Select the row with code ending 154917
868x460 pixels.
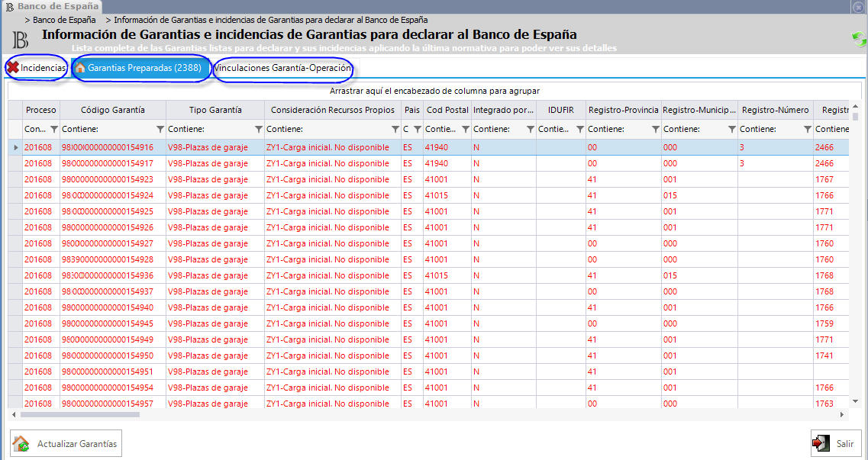click(428, 164)
